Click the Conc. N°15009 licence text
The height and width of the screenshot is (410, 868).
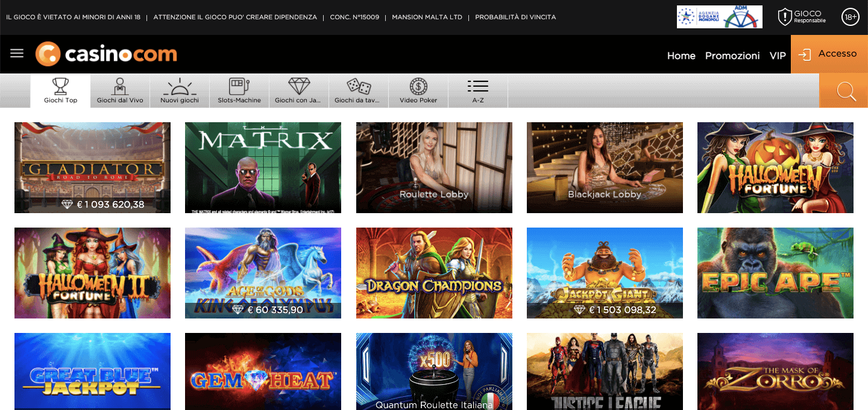point(354,17)
